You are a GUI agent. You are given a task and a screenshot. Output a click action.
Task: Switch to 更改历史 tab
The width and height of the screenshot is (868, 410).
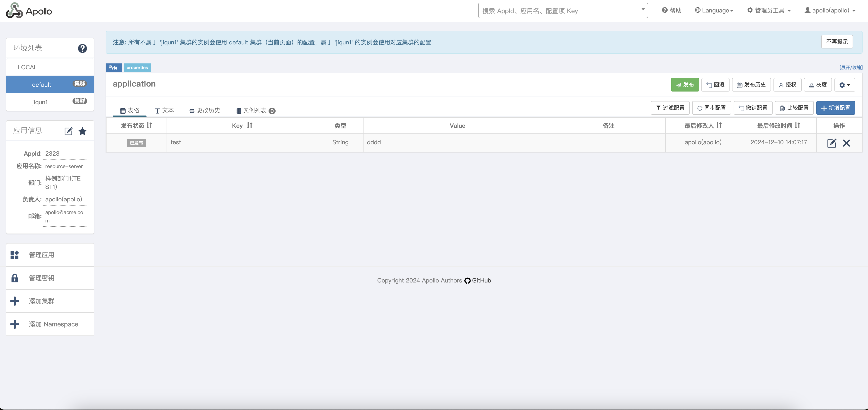point(205,111)
